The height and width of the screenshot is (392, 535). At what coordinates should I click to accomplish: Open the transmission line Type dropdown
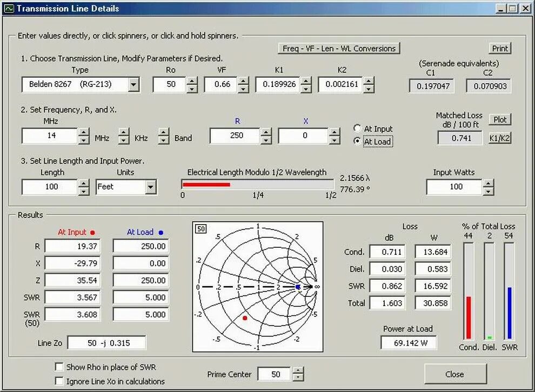coord(133,85)
